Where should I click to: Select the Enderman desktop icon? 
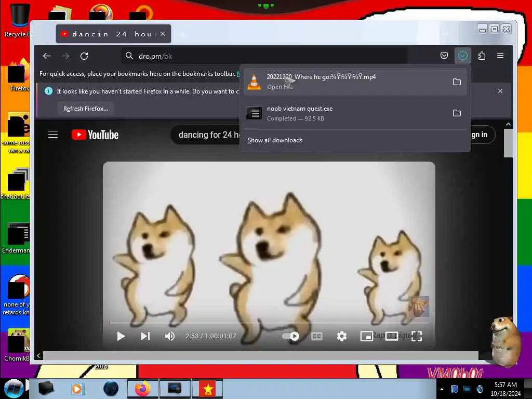16,238
